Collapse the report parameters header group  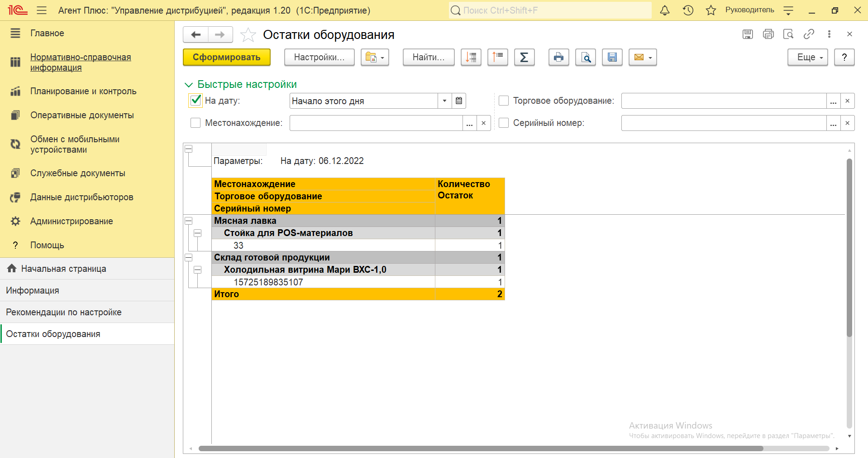(189, 149)
